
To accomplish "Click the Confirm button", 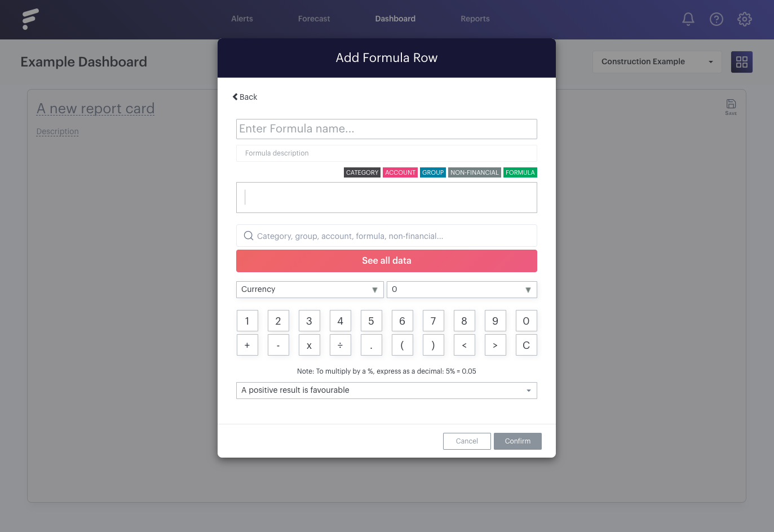I will click(518, 441).
